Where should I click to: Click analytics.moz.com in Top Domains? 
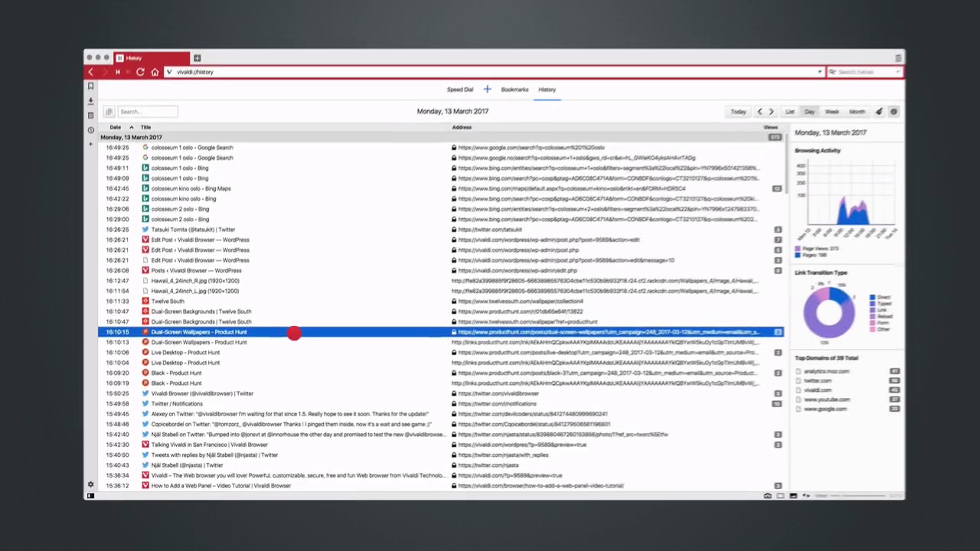[827, 372]
